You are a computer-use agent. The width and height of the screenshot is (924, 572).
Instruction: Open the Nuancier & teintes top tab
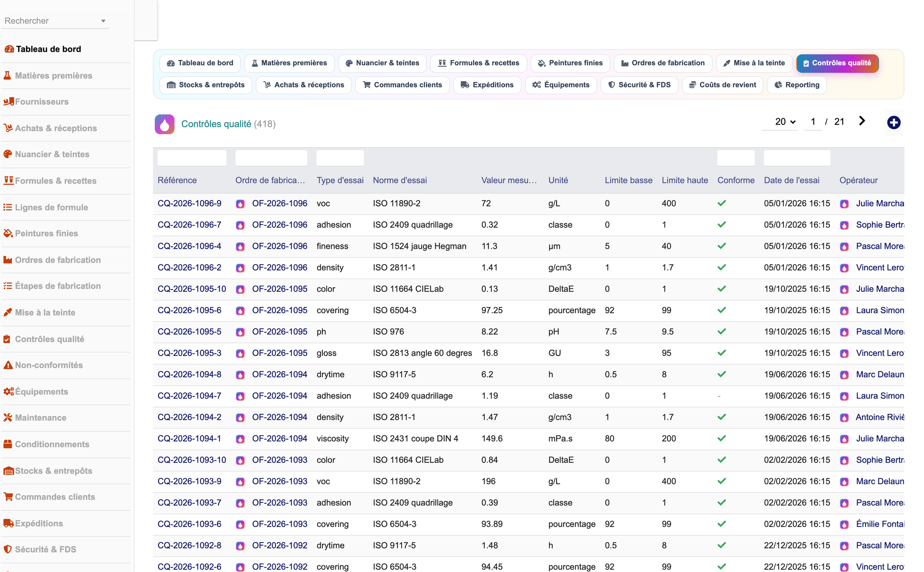[x=382, y=63]
